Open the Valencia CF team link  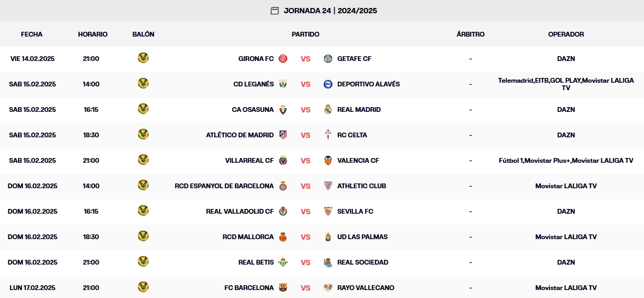pos(358,161)
